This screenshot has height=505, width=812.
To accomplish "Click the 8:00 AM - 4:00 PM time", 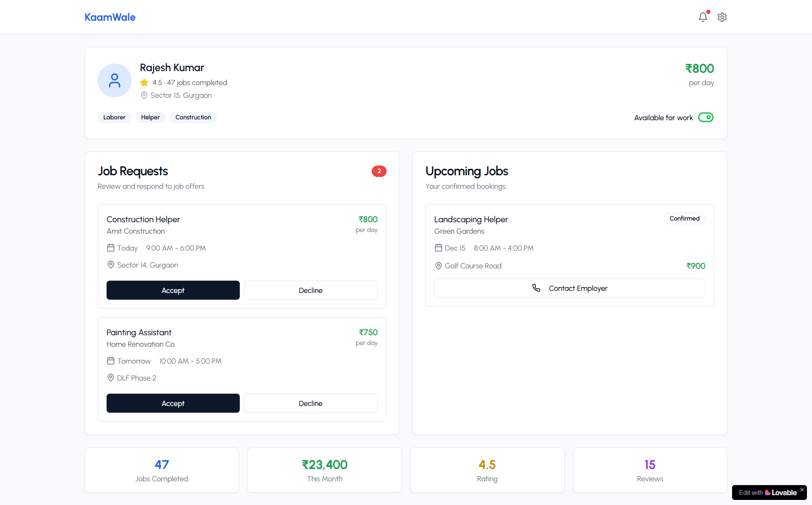I will point(504,248).
